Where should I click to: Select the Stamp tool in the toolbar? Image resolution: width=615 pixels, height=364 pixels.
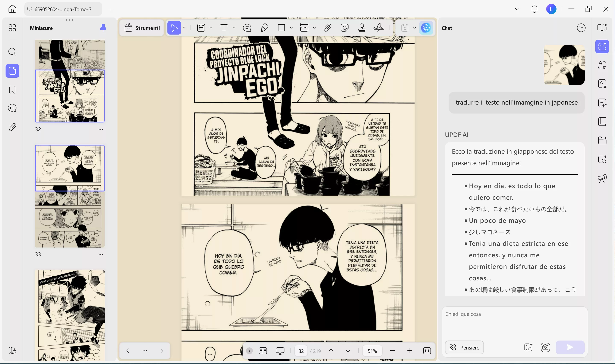point(362,28)
